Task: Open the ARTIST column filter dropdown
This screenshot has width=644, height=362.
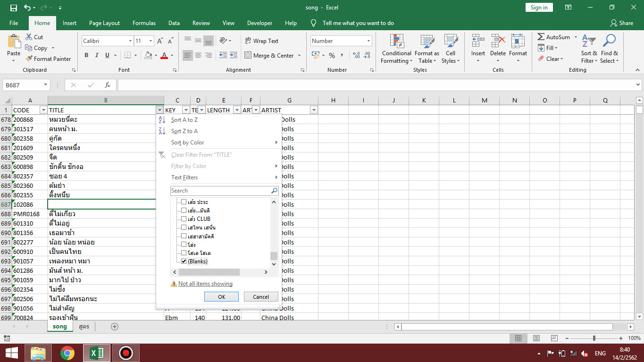Action: point(314,110)
